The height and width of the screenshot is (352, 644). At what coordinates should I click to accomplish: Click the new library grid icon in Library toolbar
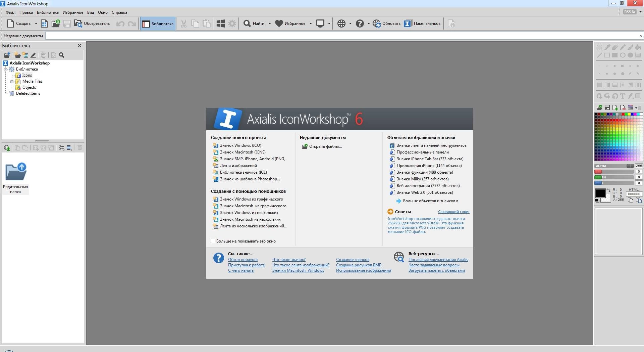pyautogui.click(x=25, y=55)
